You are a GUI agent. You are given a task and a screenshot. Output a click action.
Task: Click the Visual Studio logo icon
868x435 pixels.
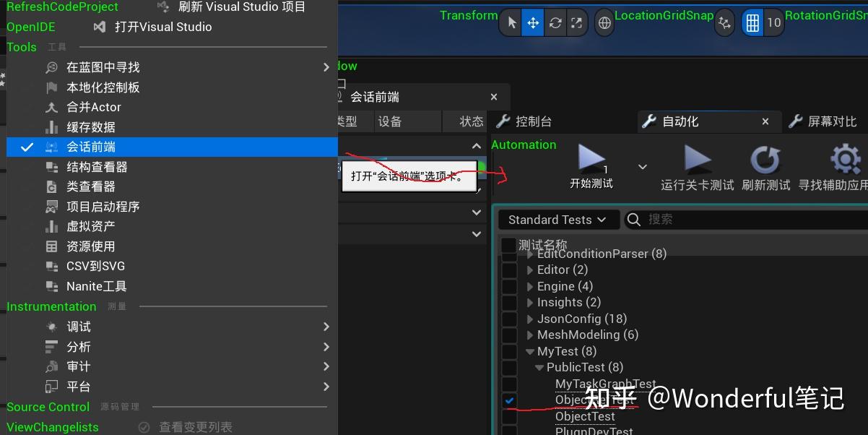tap(100, 27)
